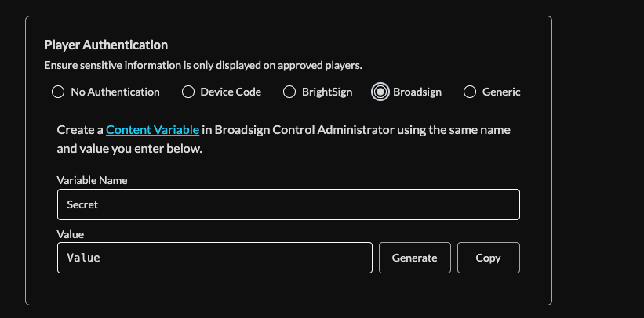This screenshot has height=318, width=644.
Task: Focus the Variable Name field containing Secret
Action: coord(289,204)
